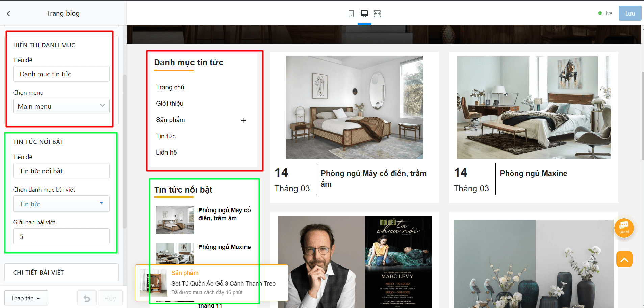Click the Tin tức nổi bật sidebar heading

point(183,190)
